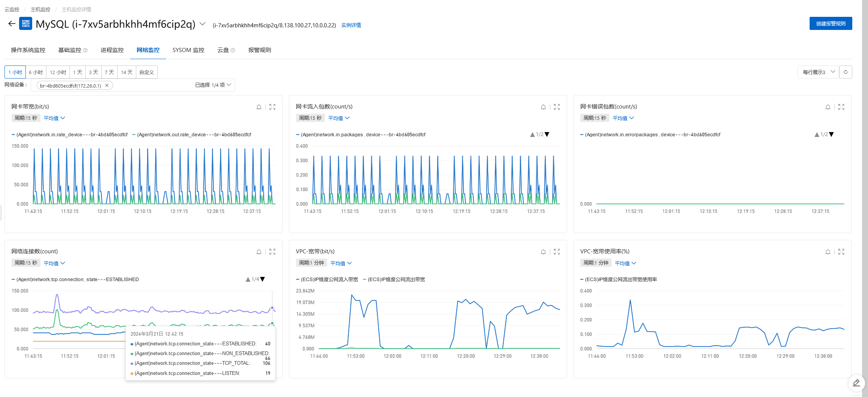Image resolution: width=868 pixels, height=397 pixels.
Task: Expand the 网卡流入包数 chart to fullscreen
Action: pyautogui.click(x=557, y=107)
